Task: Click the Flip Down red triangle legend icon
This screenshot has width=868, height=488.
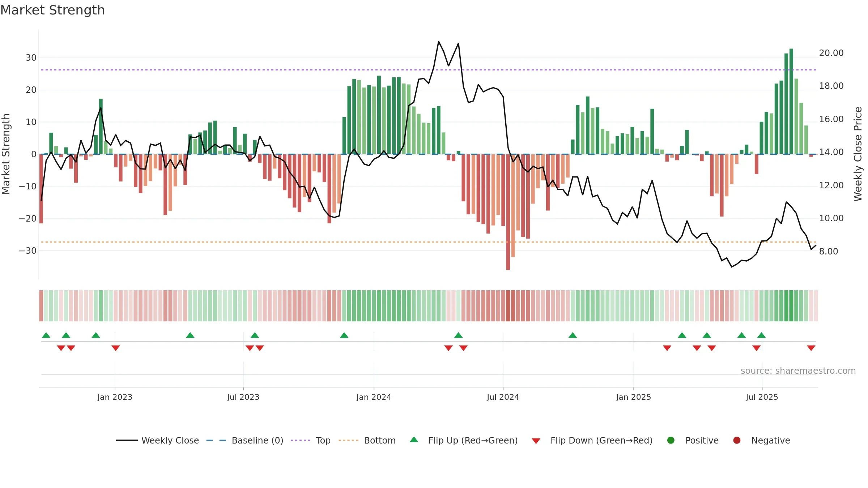Action: pos(536,441)
